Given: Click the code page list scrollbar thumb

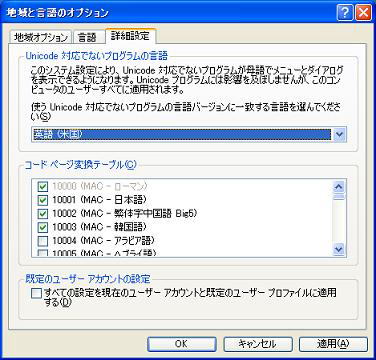Looking at the screenshot, I should click(x=339, y=197).
